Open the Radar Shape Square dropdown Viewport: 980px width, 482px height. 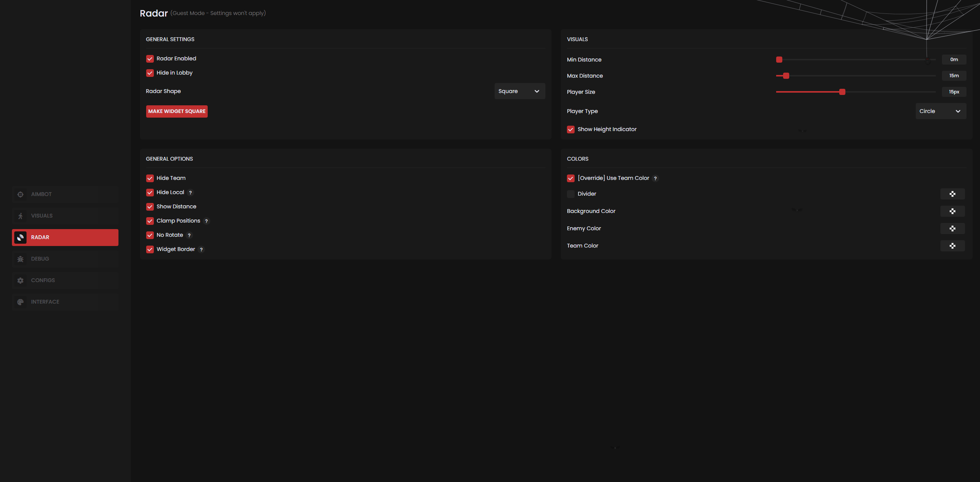coord(519,91)
